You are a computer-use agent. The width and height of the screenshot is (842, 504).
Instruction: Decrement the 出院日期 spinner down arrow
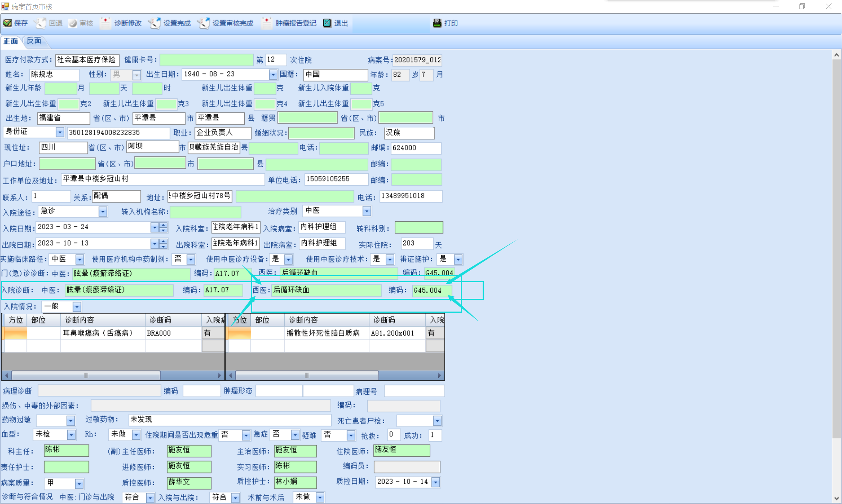[x=164, y=247]
